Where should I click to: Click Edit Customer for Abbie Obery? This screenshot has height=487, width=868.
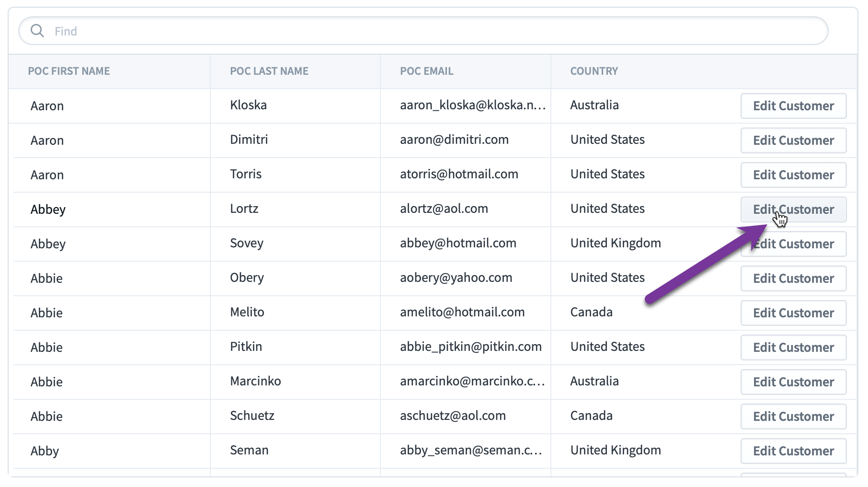click(x=793, y=278)
